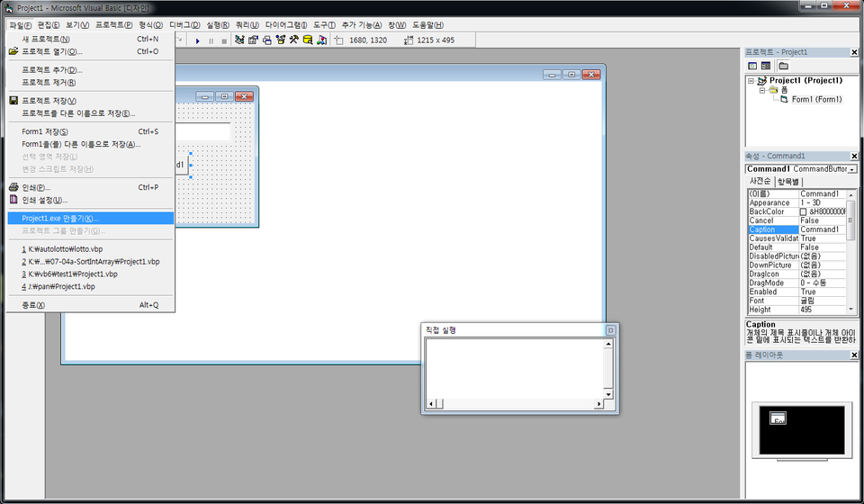Click the 직접 실행 vertical scroll down arrow

[x=608, y=394]
